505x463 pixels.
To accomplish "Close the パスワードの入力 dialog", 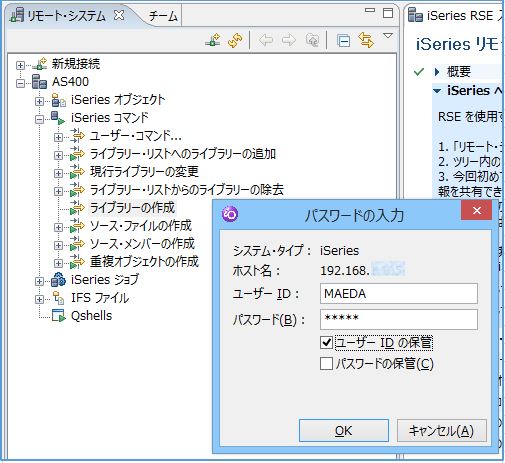I will coord(477,210).
